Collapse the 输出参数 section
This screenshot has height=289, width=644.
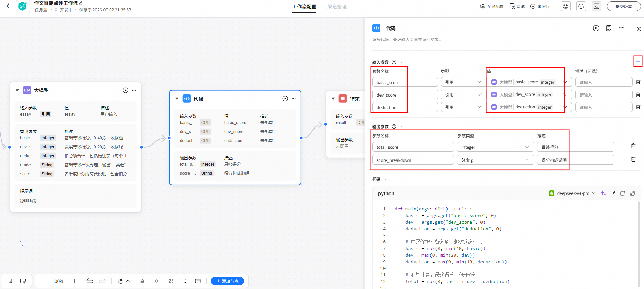click(401, 127)
